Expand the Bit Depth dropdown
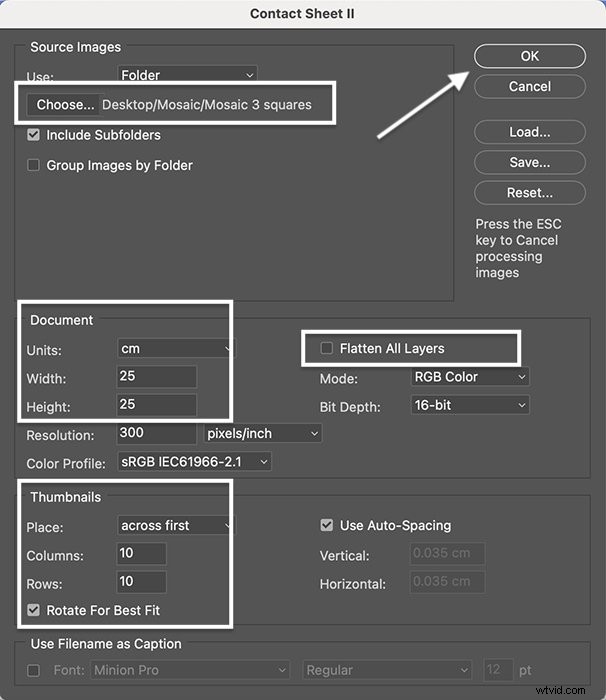This screenshot has height=700, width=606. [x=469, y=405]
